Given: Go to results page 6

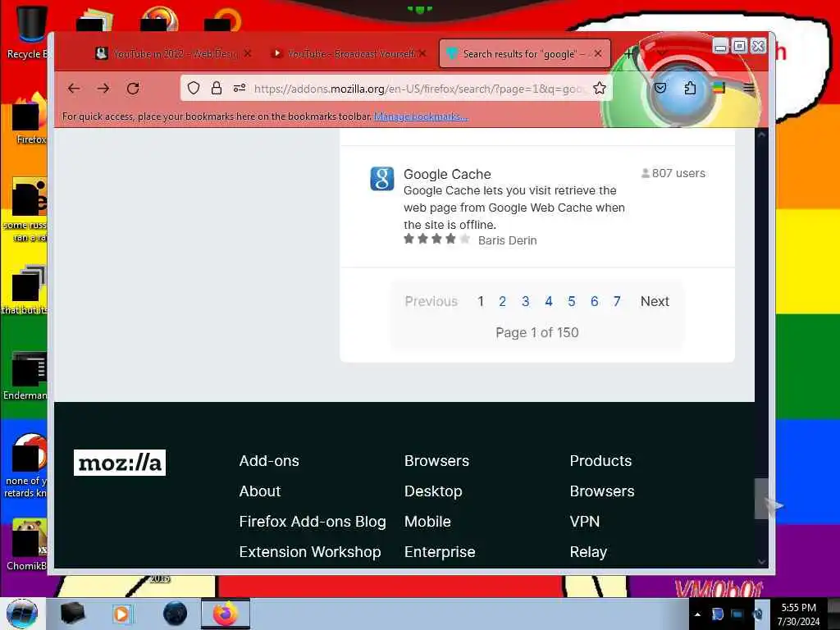Looking at the screenshot, I should click(594, 302).
